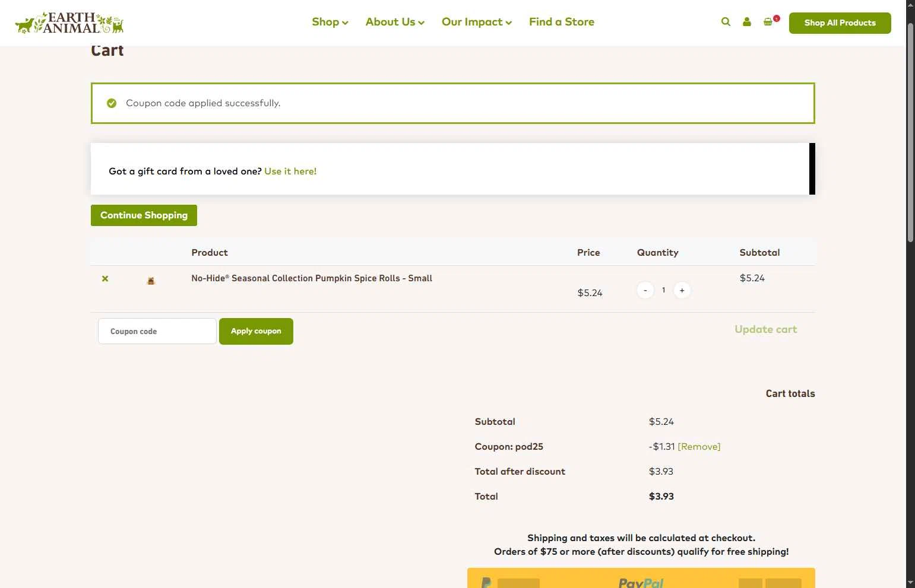
Task: Open the Find a Store page
Action: coord(562,22)
